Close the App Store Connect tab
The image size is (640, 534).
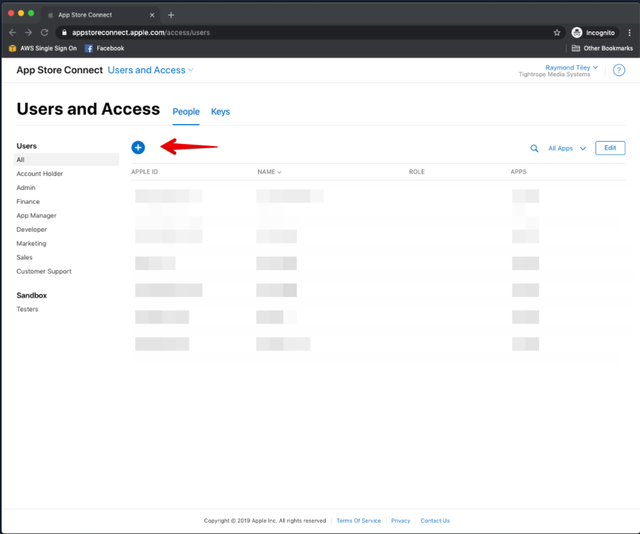coord(152,15)
